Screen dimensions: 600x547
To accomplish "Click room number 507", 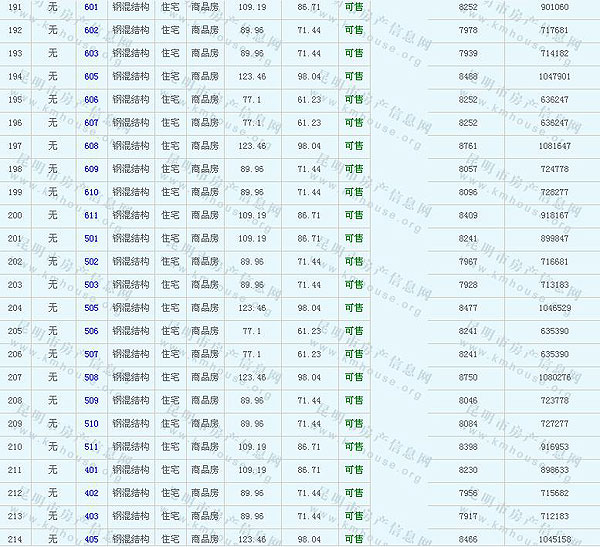I will (x=91, y=354).
